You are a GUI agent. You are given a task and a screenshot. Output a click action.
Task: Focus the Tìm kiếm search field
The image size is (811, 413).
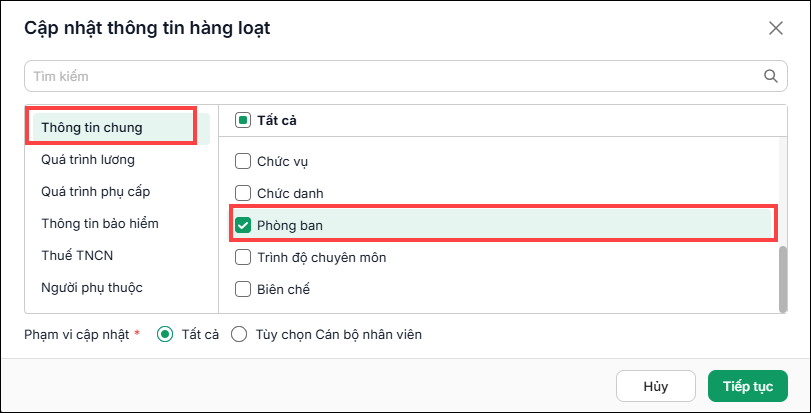pos(406,77)
